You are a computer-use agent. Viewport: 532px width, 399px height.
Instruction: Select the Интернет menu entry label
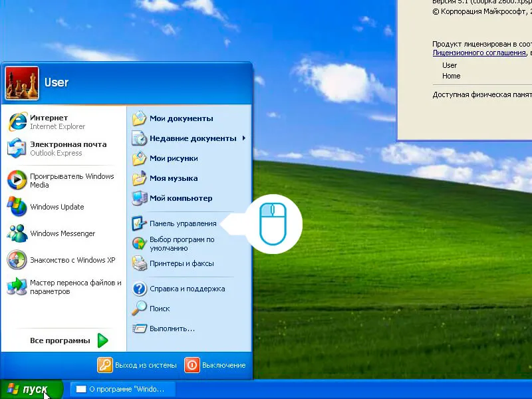[x=49, y=118]
